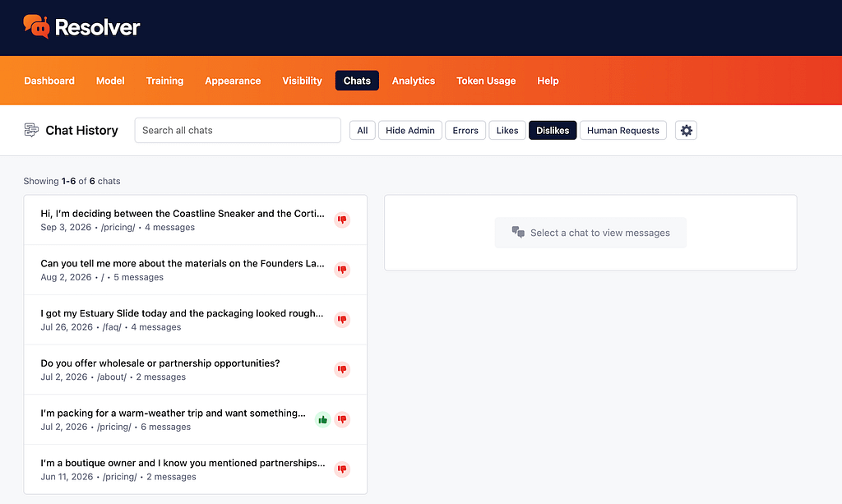
Task: Click the Chat History heading
Action: (x=81, y=131)
